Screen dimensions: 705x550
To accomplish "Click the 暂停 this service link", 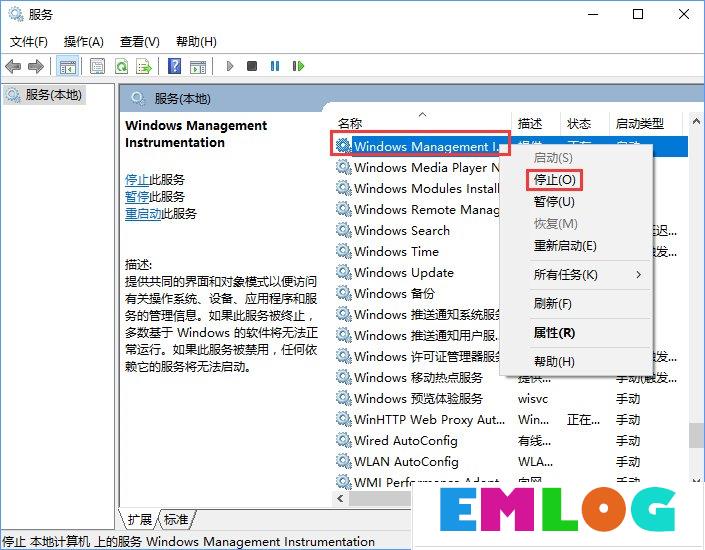I will pyautogui.click(x=137, y=197).
